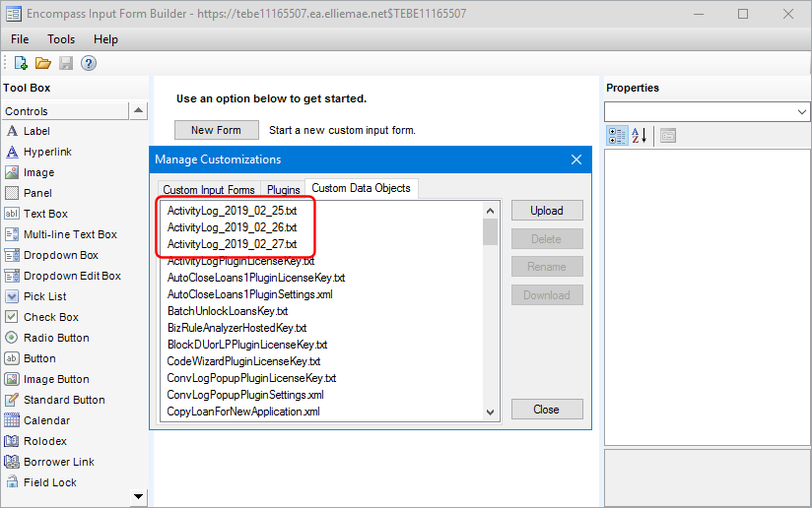812x508 pixels.
Task: Click the Open folder toolbar icon
Action: coord(43,63)
